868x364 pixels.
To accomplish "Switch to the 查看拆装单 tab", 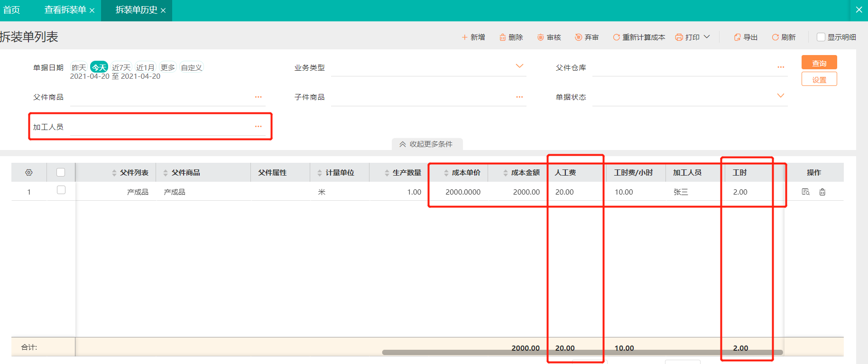I will tap(65, 10).
